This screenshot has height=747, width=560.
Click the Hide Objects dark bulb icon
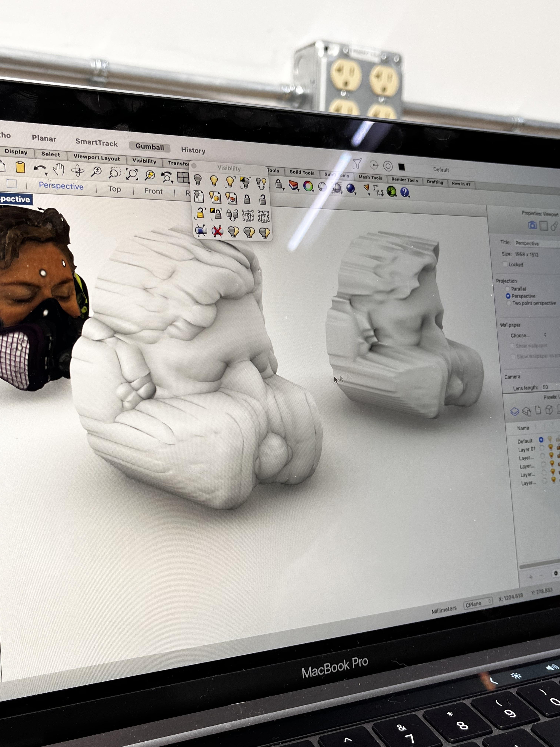[x=198, y=180]
